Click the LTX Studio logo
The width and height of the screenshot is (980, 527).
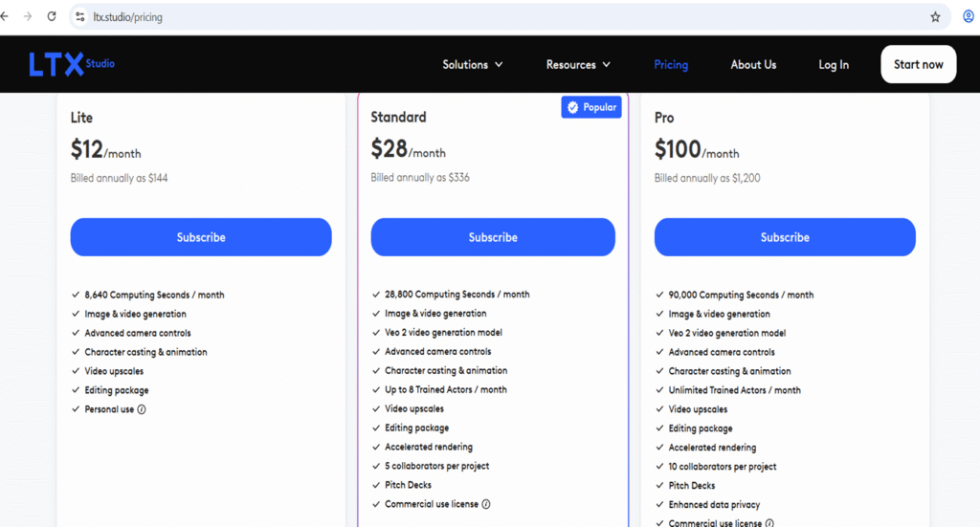pyautogui.click(x=72, y=64)
